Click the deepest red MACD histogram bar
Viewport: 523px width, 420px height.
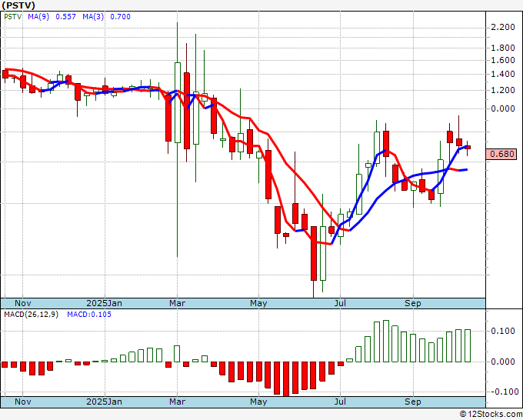(x=287, y=378)
